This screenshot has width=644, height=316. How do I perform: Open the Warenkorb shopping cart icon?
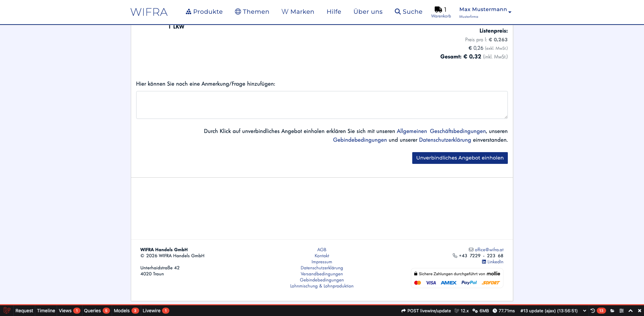tap(438, 9)
